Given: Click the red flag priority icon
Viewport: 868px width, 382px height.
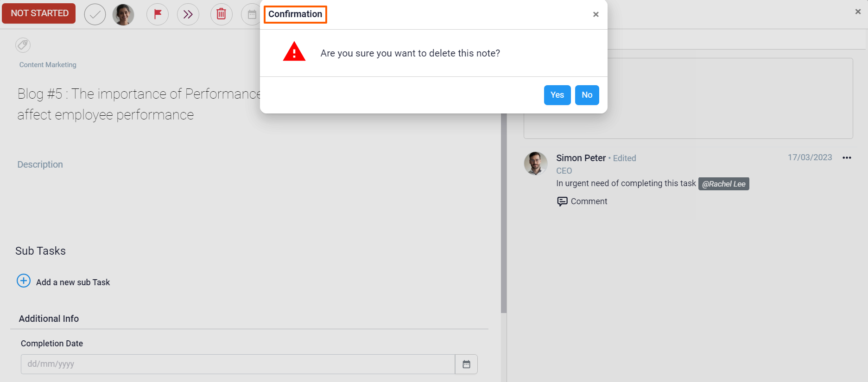Looking at the screenshot, I should click(x=158, y=15).
